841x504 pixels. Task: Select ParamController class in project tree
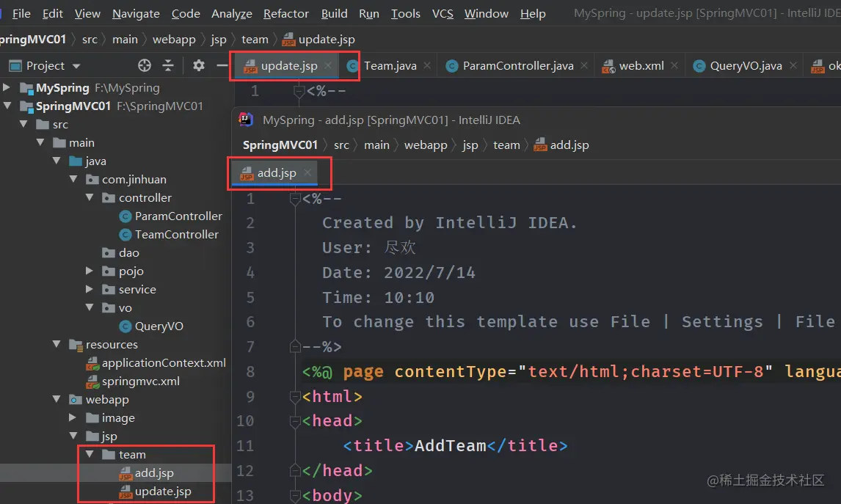(170, 216)
